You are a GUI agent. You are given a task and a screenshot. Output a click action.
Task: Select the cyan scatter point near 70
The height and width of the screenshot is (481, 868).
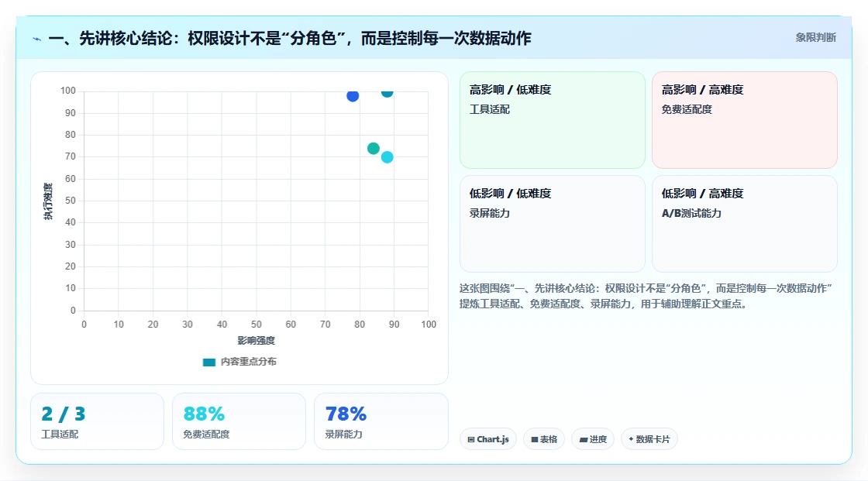coord(387,157)
